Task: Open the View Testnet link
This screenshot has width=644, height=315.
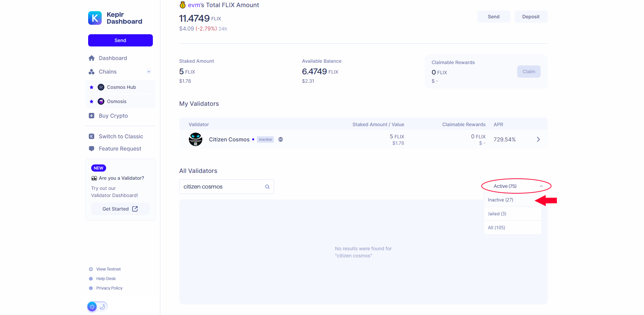Action: pos(108,269)
